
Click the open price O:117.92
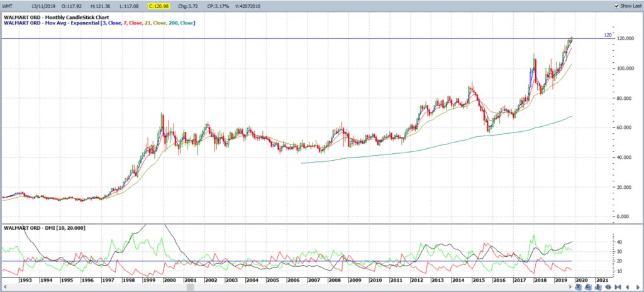[71, 6]
